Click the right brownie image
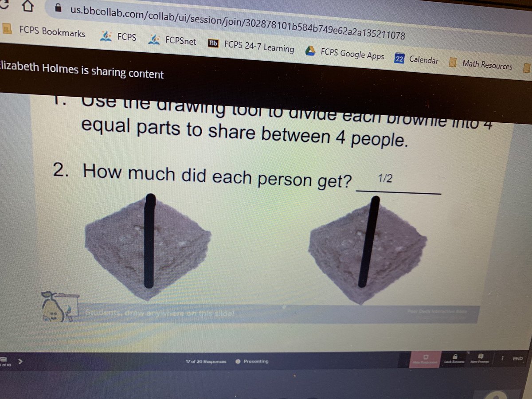532x399 pixels. click(368, 250)
